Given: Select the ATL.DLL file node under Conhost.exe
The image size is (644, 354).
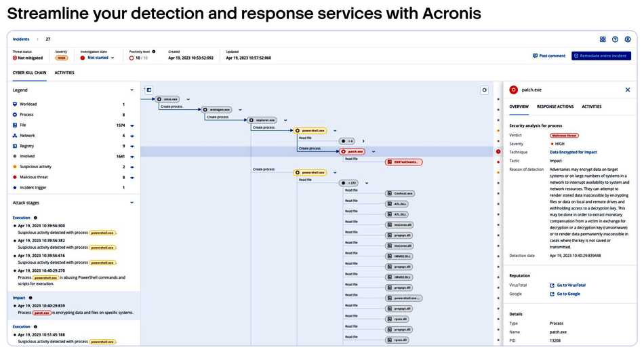Looking at the screenshot, I should click(x=397, y=204).
